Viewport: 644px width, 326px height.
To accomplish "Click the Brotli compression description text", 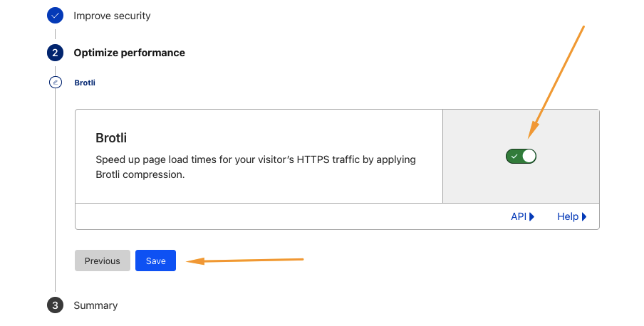I will pyautogui.click(x=255, y=167).
